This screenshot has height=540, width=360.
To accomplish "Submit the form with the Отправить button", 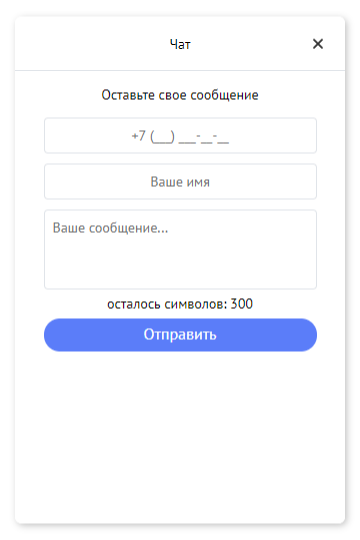I will click(x=180, y=335).
